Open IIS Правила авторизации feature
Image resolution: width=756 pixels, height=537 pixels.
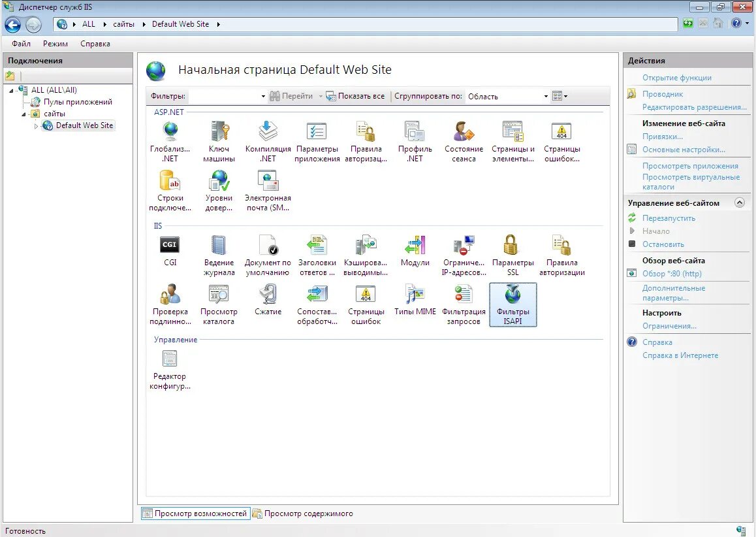[x=561, y=255]
